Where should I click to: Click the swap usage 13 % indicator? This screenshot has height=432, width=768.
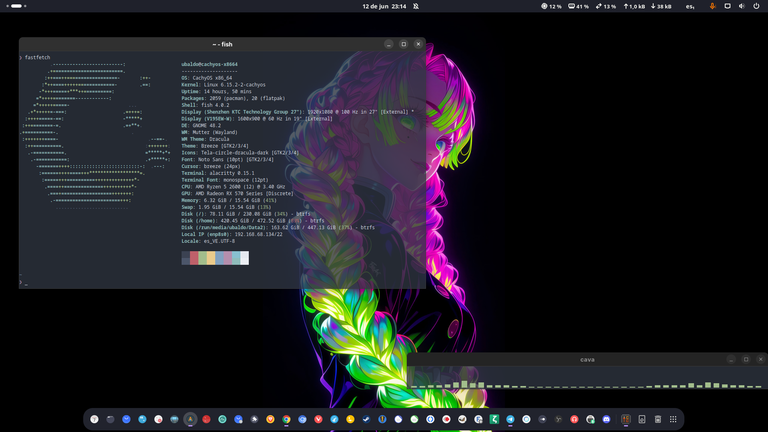pyautogui.click(x=606, y=6)
